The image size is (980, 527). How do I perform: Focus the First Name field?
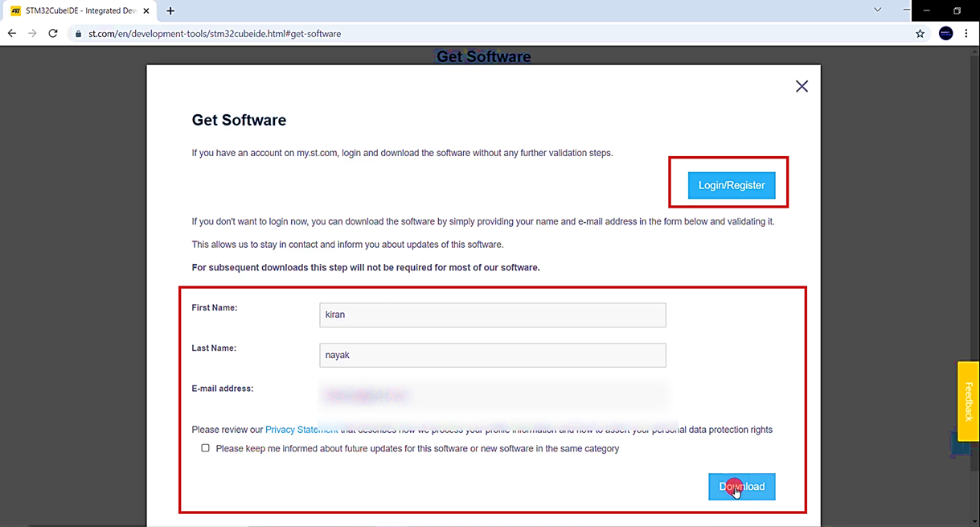coord(493,315)
